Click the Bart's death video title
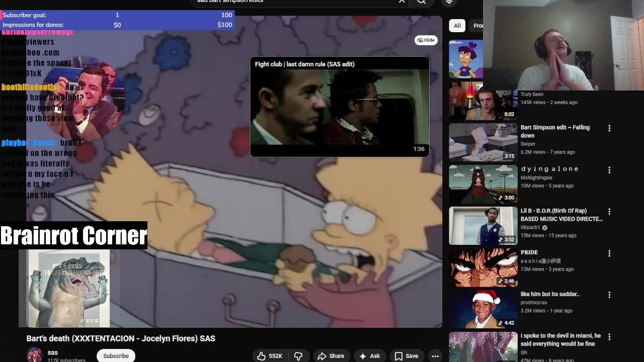Viewport: 644px width, 362px height. pos(121,338)
